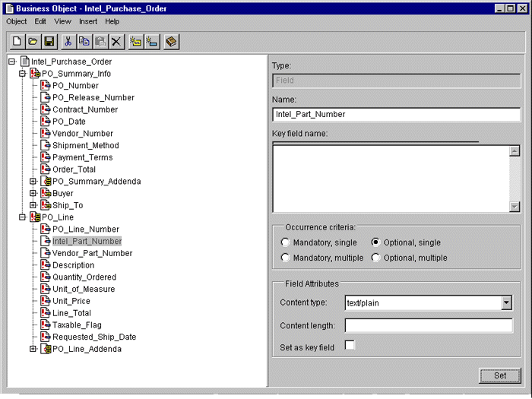
Task: Select the Mandatory, multiple radio button
Action: tap(285, 258)
